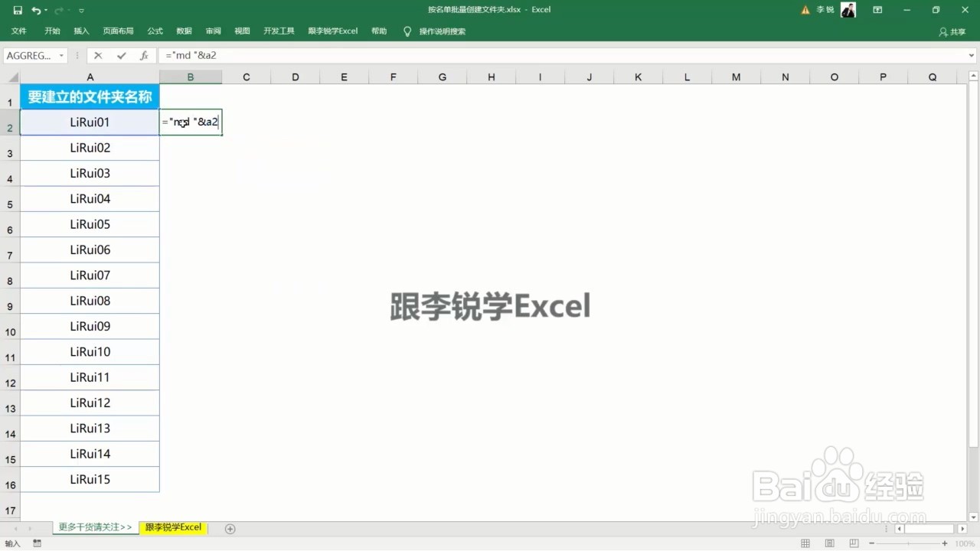Viewport: 980px width, 551px height.
Task: Click the horizontal scrollbar left arrow
Action: coord(900,529)
